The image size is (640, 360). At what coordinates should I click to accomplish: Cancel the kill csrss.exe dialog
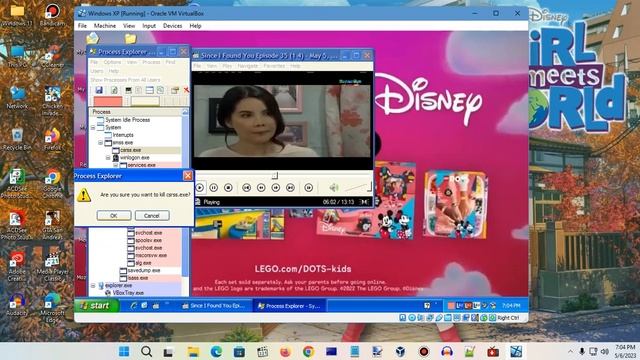tap(152, 216)
